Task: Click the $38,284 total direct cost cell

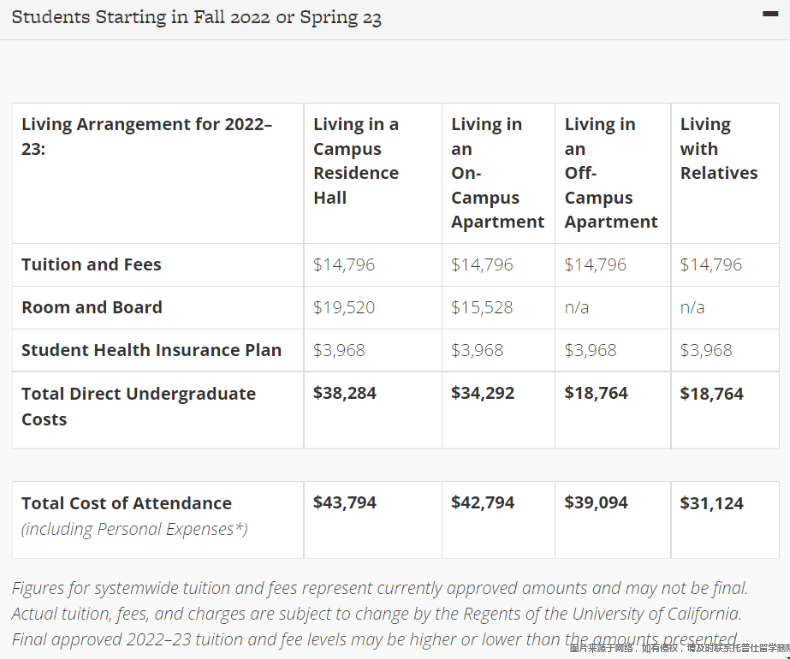Action: tap(345, 393)
